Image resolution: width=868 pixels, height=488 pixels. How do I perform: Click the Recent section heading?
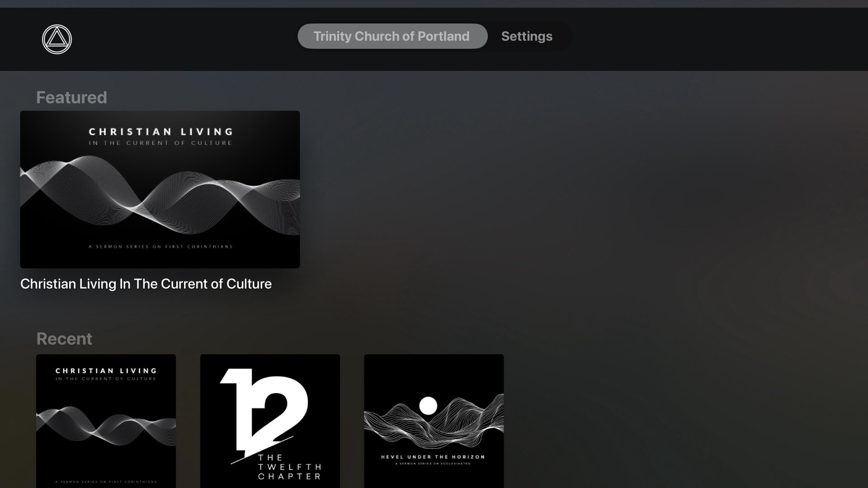(x=64, y=339)
